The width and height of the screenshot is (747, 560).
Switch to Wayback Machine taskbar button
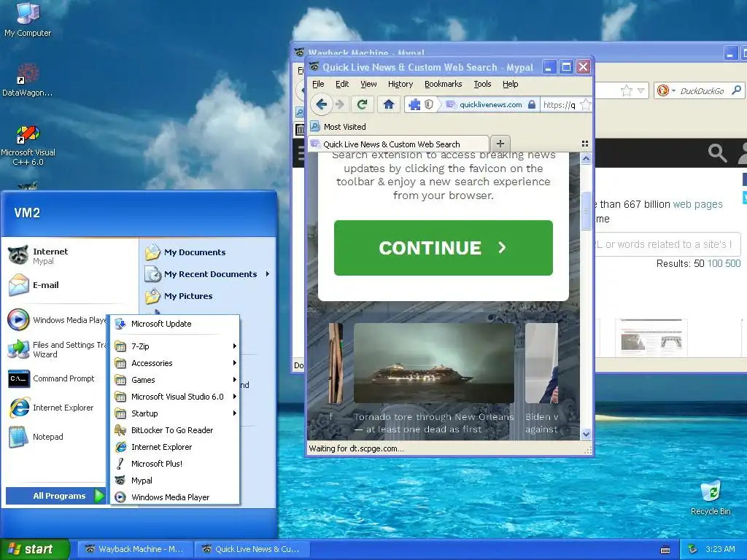pos(135,549)
